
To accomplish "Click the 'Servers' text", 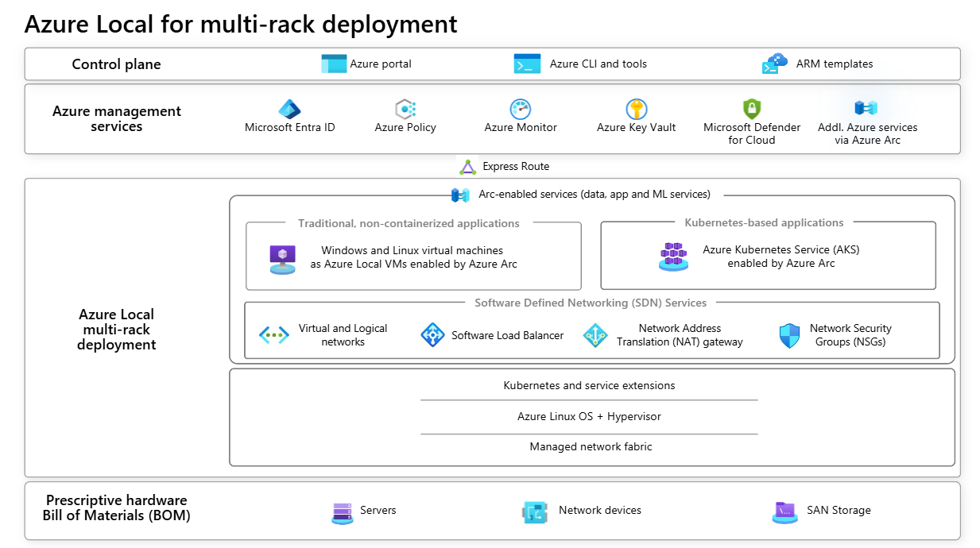I will click(378, 510).
